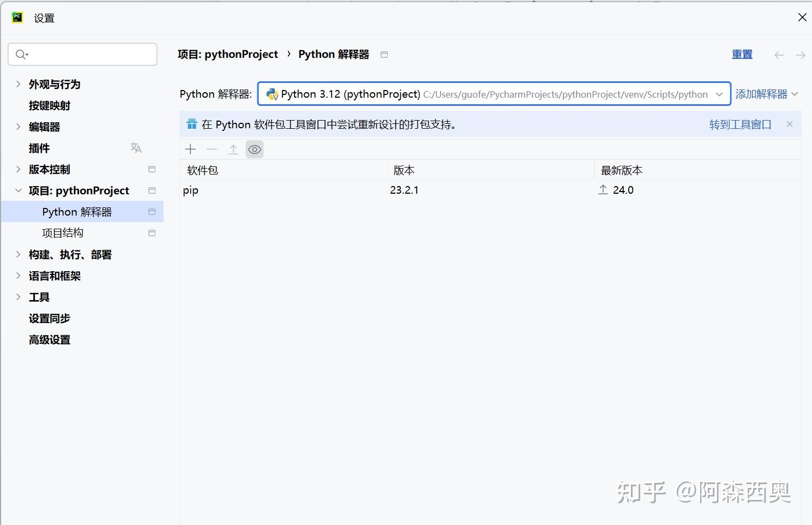Install a new package with the plus icon
The width and height of the screenshot is (812, 525).
point(190,148)
